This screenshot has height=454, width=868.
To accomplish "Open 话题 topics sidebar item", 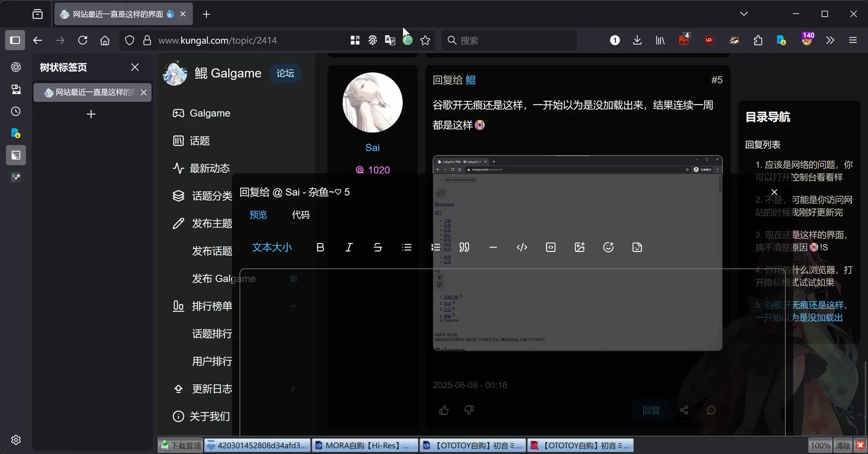I will click(191, 141).
